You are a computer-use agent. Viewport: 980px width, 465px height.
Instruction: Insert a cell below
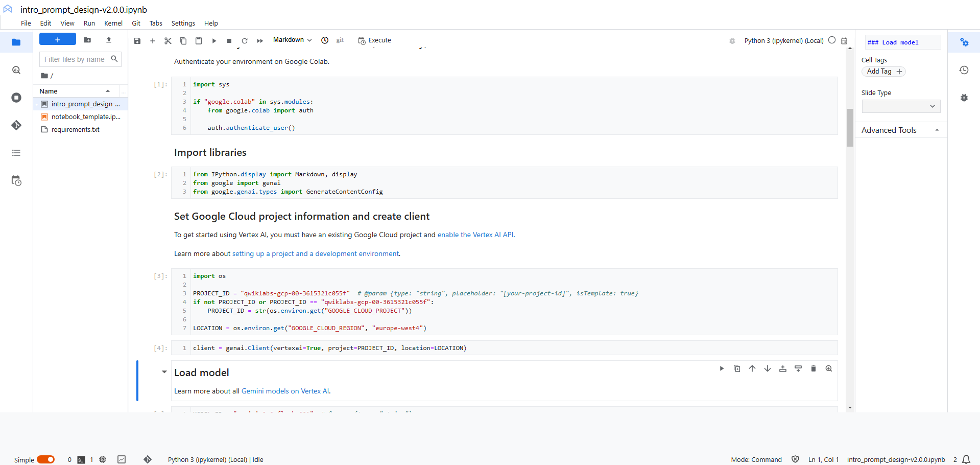[153, 41]
